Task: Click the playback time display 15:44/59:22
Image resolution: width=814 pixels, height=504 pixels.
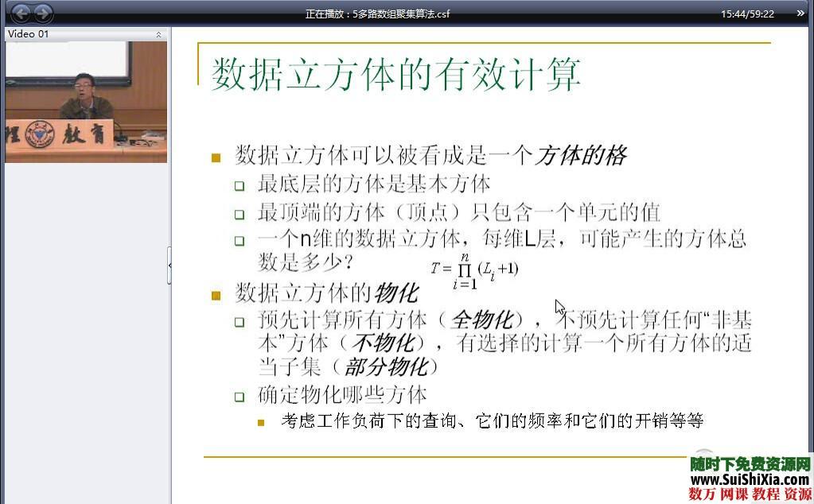Action: click(x=749, y=13)
